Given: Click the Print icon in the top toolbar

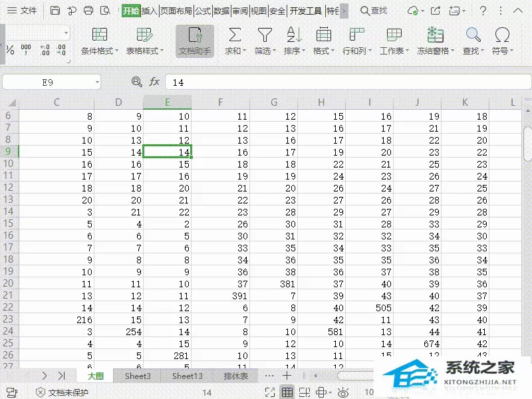Looking at the screenshot, I should point(88,11).
